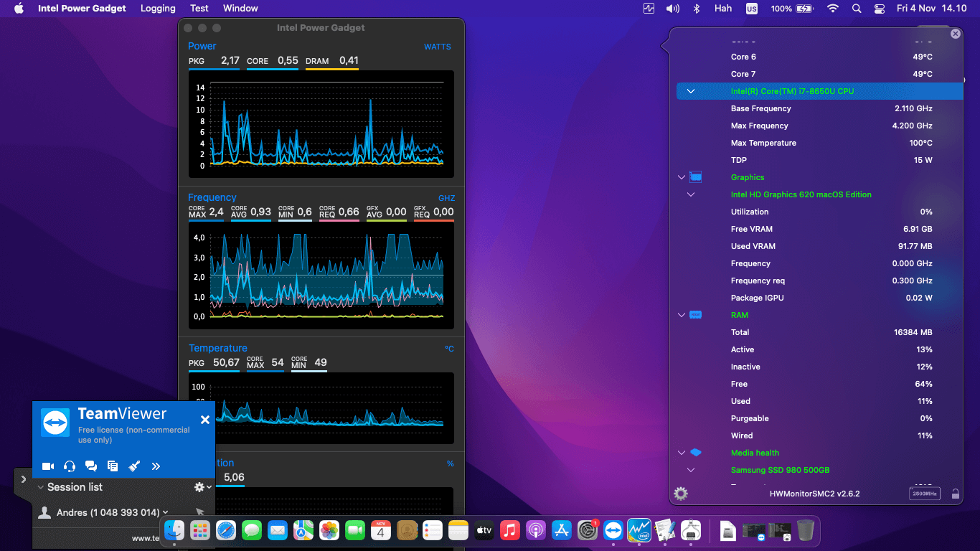Mute volume via the menu bar speaker

pos(673,9)
